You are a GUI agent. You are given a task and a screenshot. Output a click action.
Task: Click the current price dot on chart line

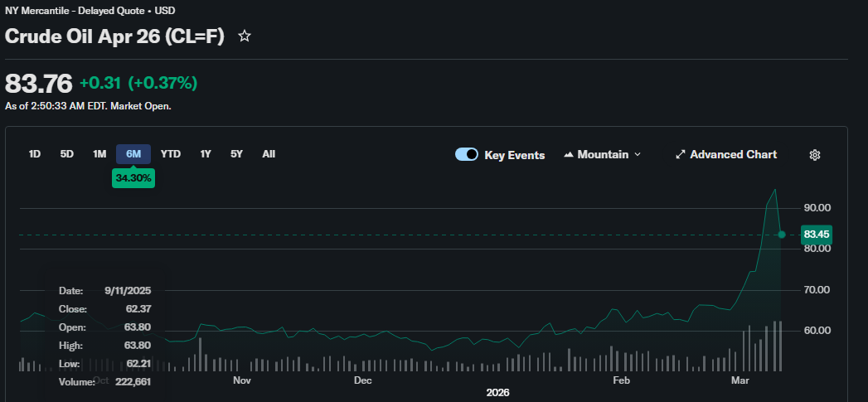tap(782, 235)
